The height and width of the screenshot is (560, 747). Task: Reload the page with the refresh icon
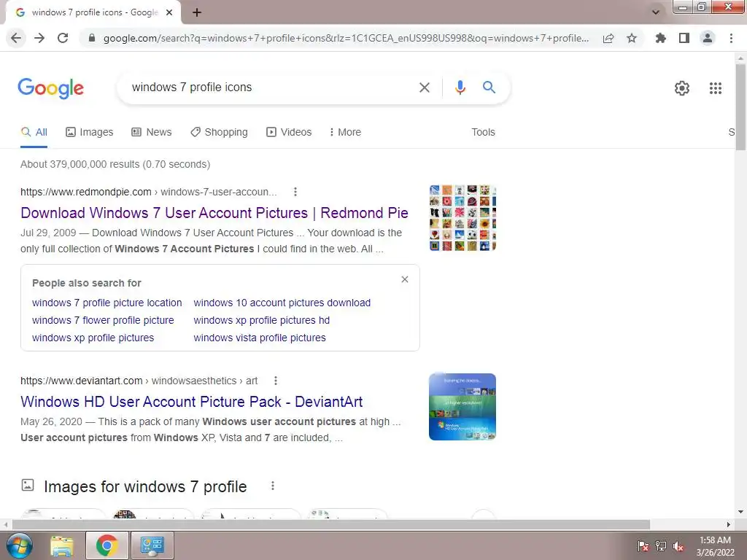coord(63,38)
